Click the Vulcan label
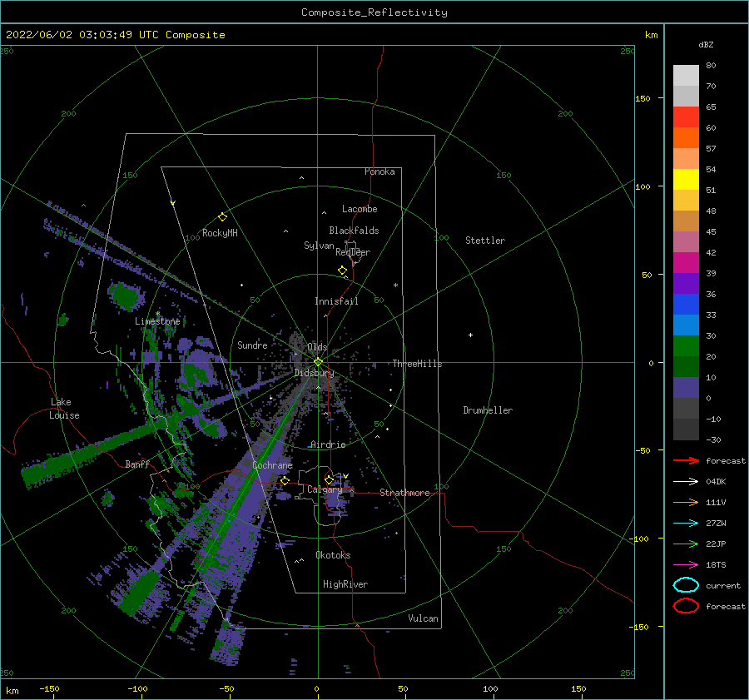Image resolution: width=749 pixels, height=700 pixels. [424, 618]
